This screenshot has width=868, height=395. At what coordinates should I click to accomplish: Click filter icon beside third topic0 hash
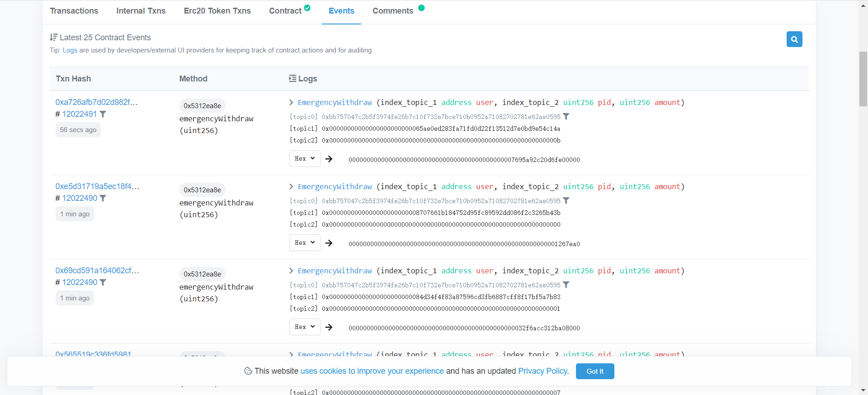click(x=566, y=285)
